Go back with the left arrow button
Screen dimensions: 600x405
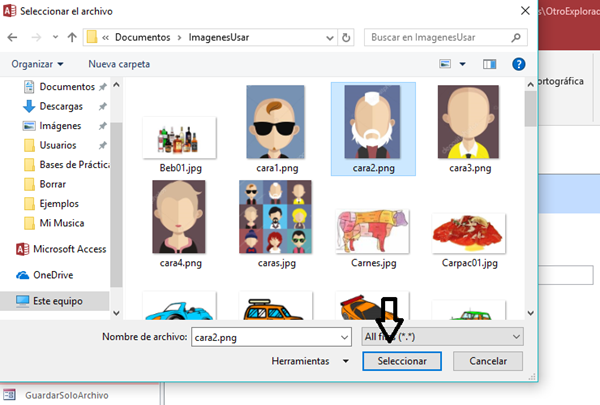pos(12,38)
